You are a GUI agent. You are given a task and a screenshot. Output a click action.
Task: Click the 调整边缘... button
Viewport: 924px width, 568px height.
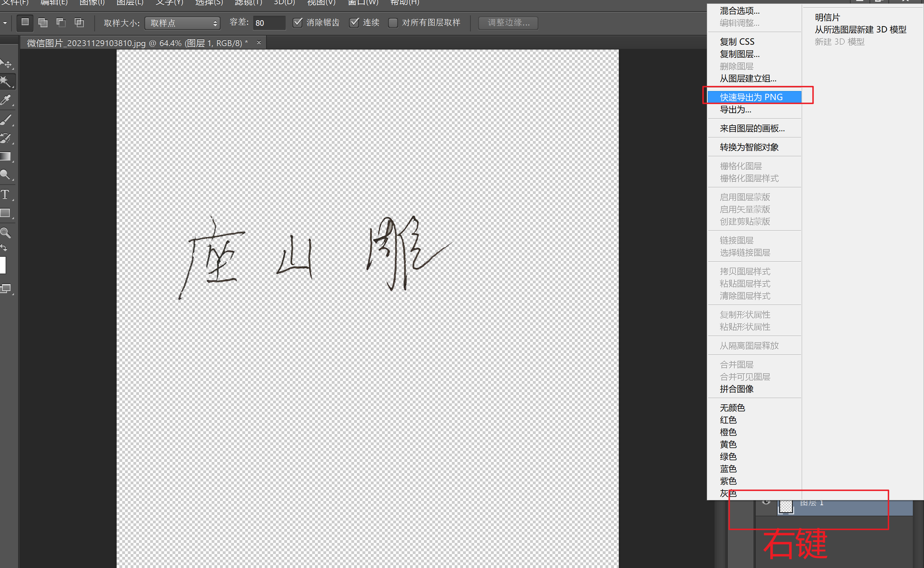coord(508,23)
